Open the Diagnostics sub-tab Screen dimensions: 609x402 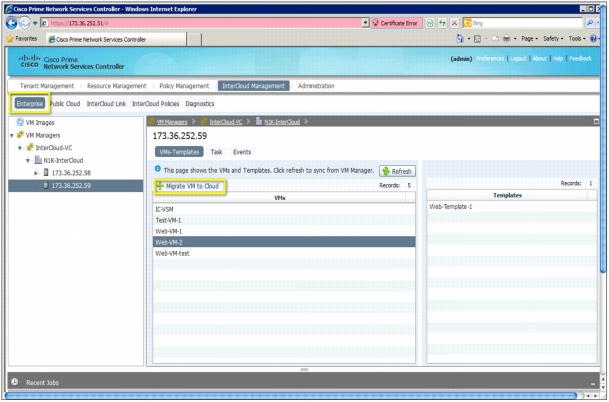[200, 104]
